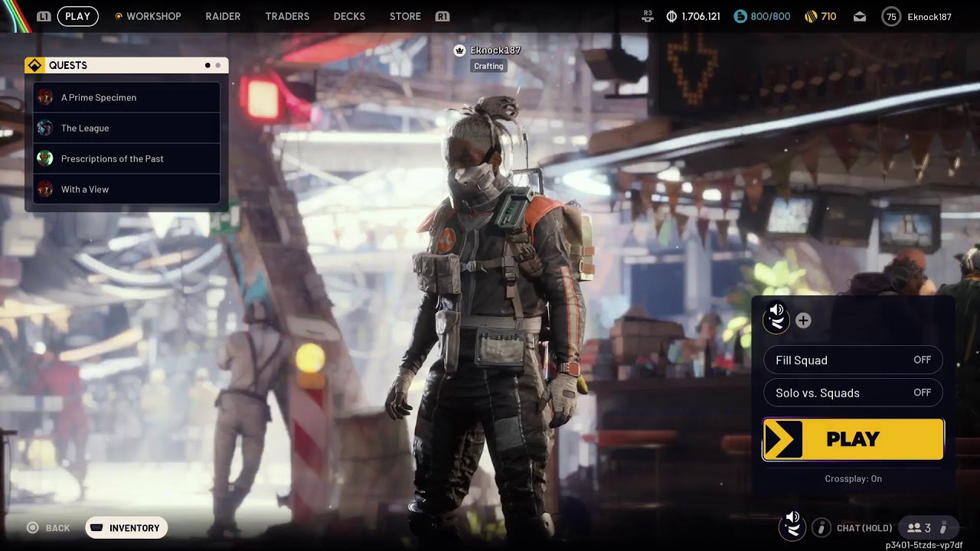
Task: Click the yellow Raider tokens icon beside 710
Action: point(810,16)
